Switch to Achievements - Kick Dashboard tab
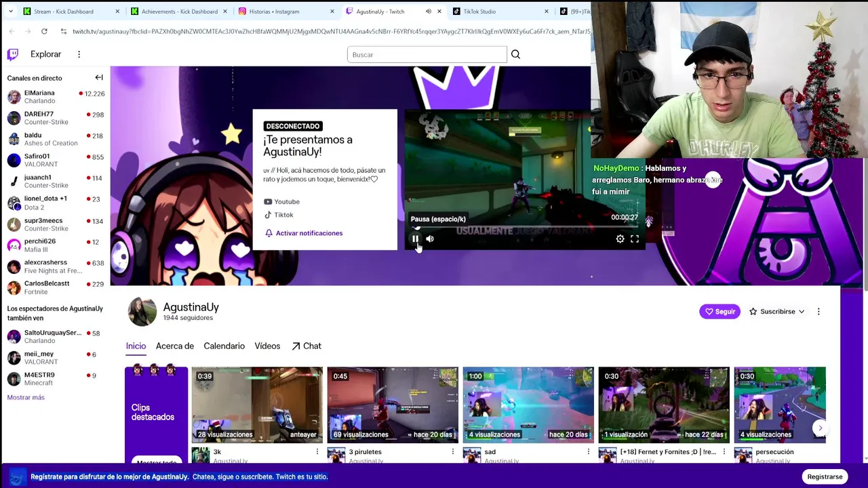Screen dimensions: 868x488 point(180,12)
